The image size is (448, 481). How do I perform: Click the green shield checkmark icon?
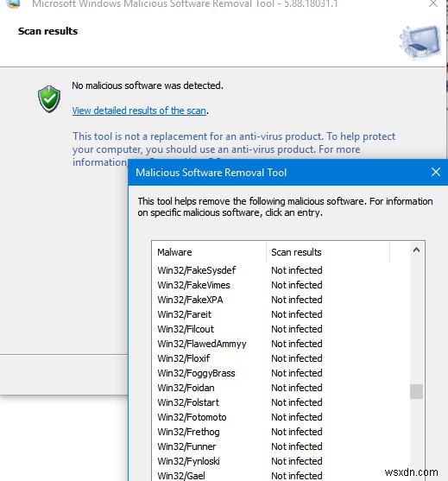49,98
